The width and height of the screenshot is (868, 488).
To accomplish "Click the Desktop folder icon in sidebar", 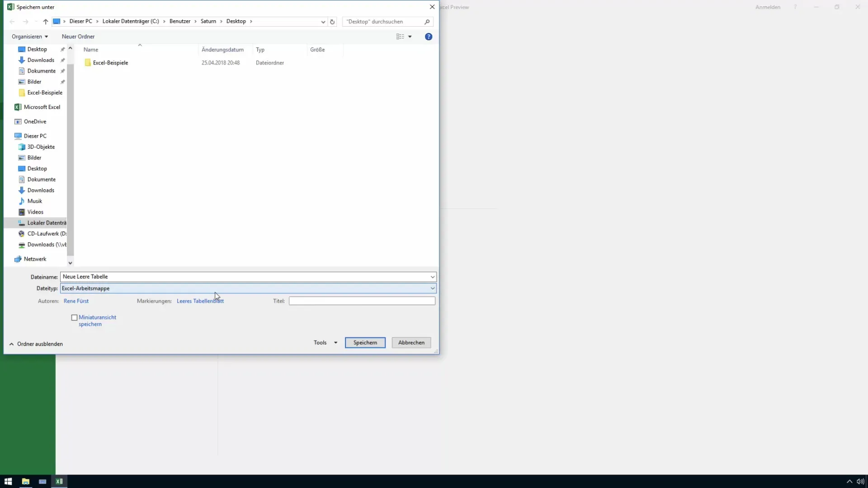I will [x=21, y=49].
